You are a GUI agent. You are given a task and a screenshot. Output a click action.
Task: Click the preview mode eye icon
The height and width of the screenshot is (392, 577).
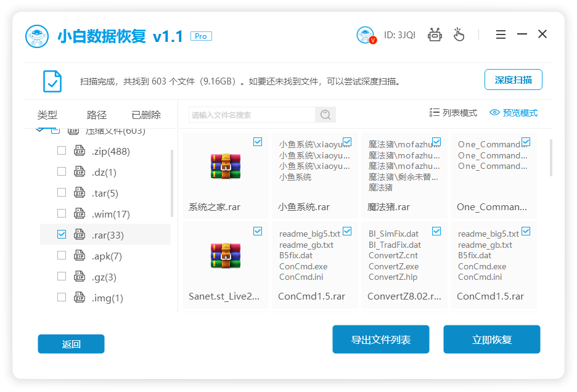point(494,113)
